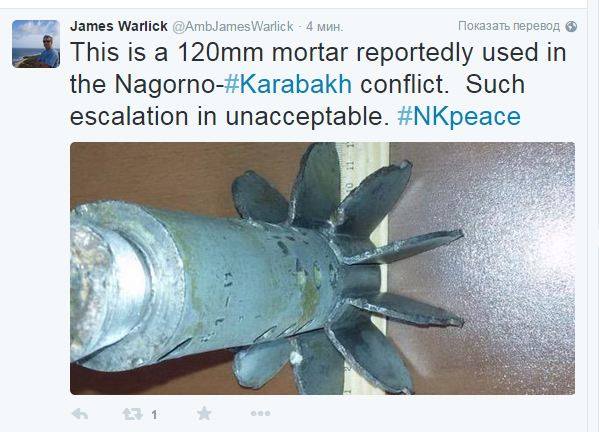599x432 pixels.
Task: Retweet the 120mm mortar tweet
Action: point(132,414)
